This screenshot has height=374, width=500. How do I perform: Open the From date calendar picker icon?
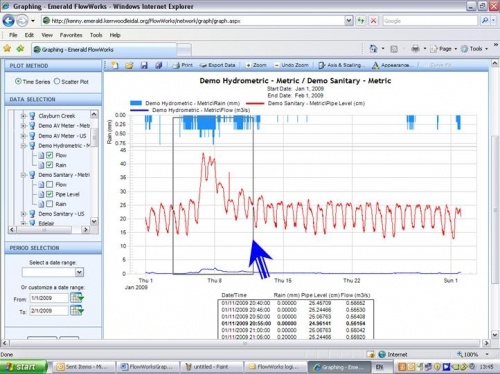[77, 297]
